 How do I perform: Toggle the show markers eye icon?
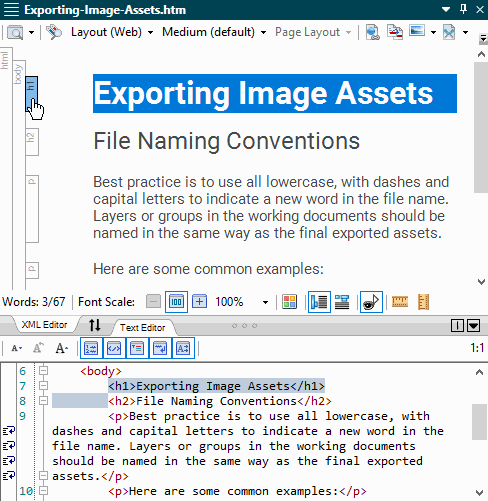(x=371, y=302)
